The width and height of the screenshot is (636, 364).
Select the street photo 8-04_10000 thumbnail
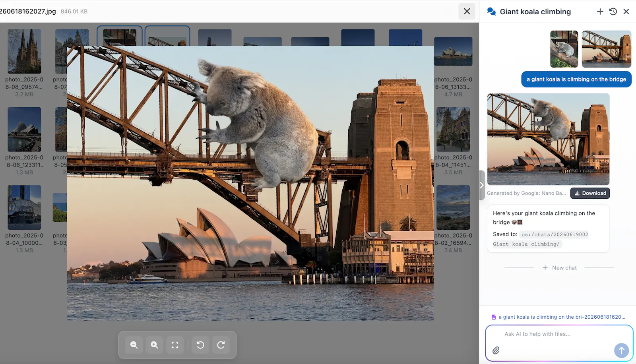tap(24, 207)
